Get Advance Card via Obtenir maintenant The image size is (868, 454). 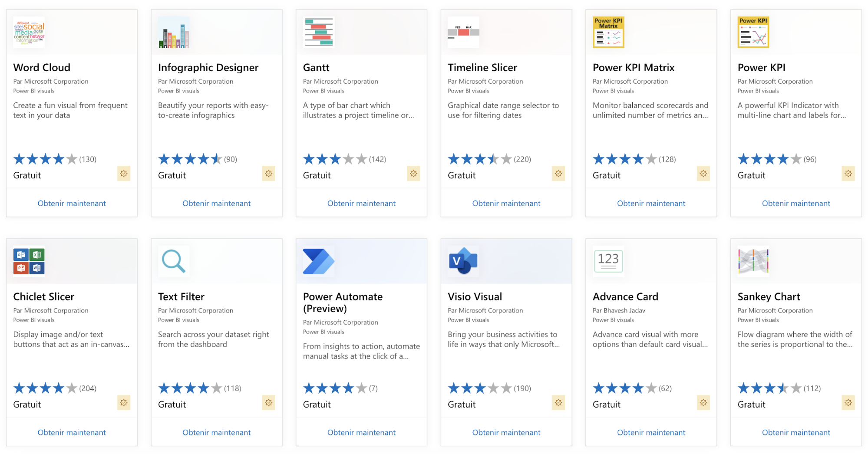[x=651, y=432]
